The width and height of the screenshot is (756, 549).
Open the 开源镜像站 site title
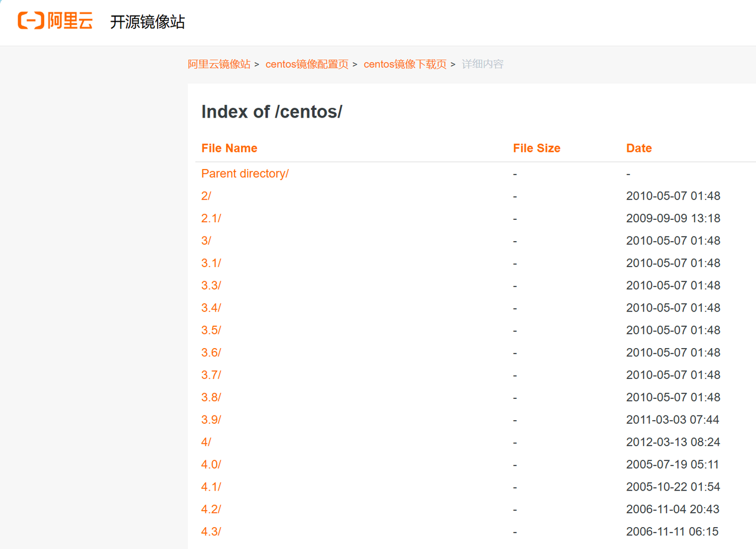click(x=148, y=22)
